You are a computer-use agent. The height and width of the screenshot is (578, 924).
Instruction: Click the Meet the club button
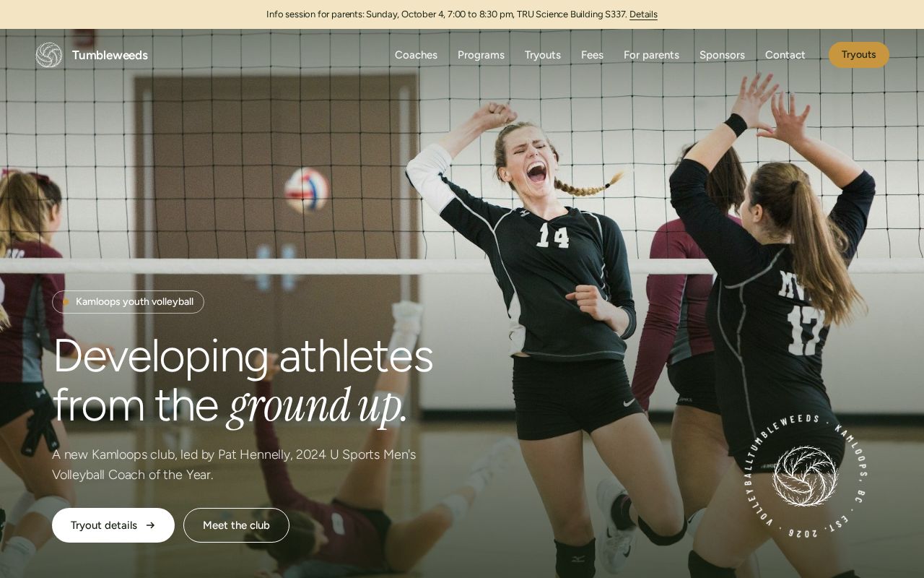pos(236,525)
